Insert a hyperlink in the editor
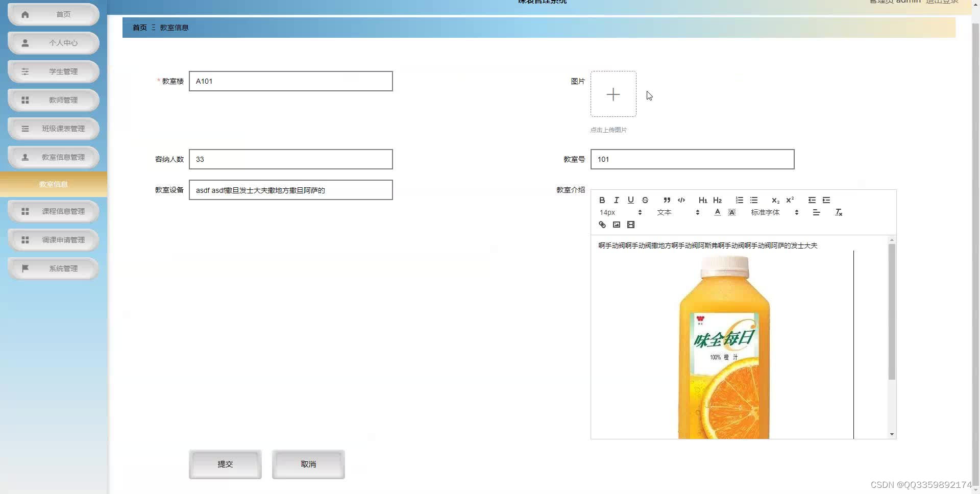The height and width of the screenshot is (494, 980). pos(602,225)
